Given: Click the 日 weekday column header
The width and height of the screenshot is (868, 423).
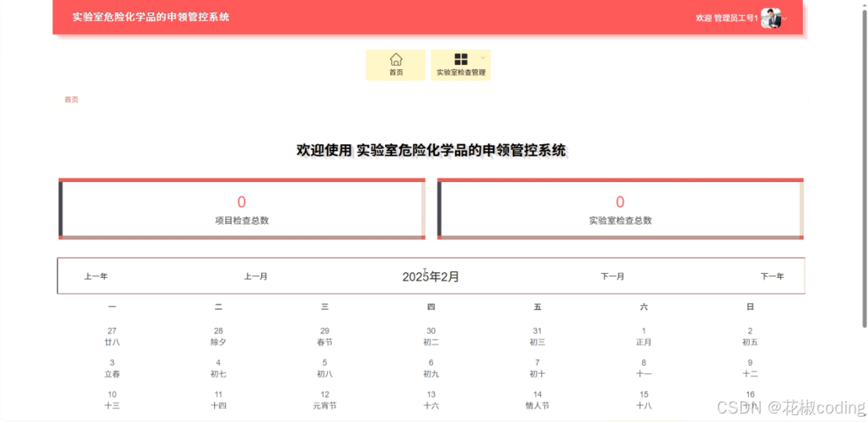Looking at the screenshot, I should pos(750,307).
